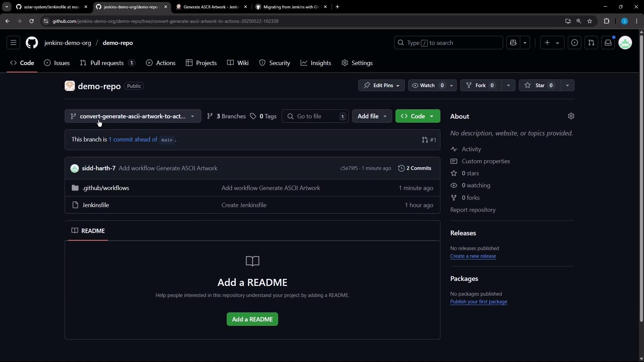This screenshot has height=362, width=644.
Task: Open the repository Settings tab
Action: (x=357, y=63)
